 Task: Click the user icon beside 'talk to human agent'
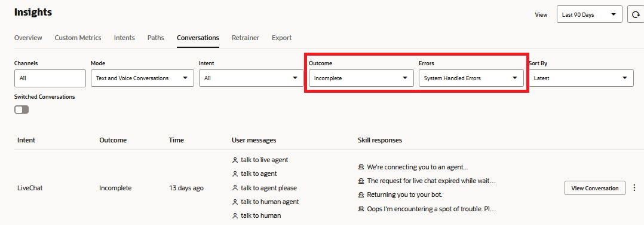[x=235, y=202]
